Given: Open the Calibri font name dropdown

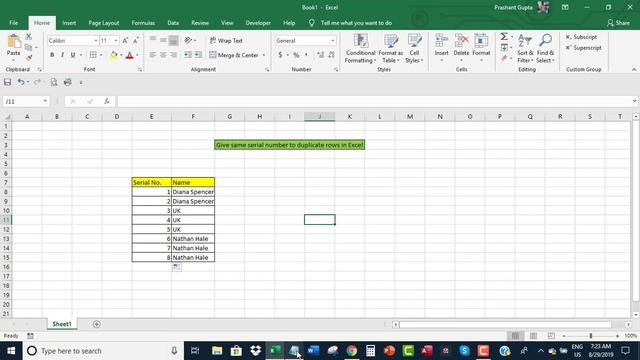Looking at the screenshot, I should click(x=96, y=40).
